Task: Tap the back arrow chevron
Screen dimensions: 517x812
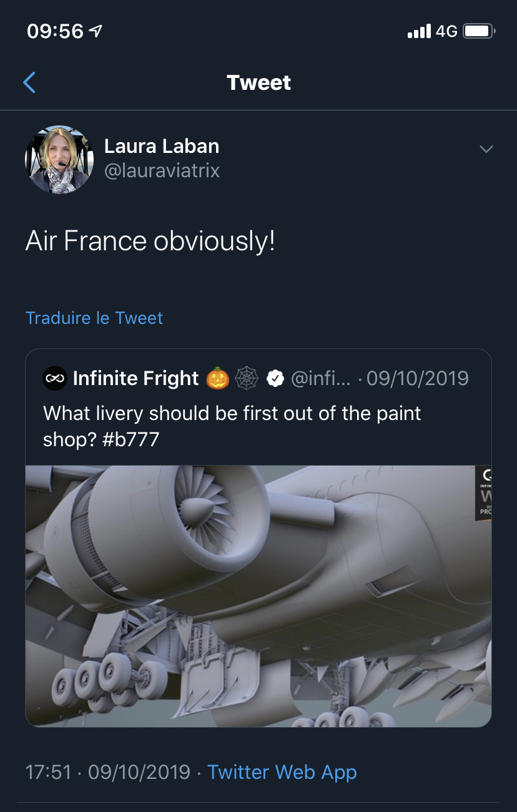Action: point(29,82)
